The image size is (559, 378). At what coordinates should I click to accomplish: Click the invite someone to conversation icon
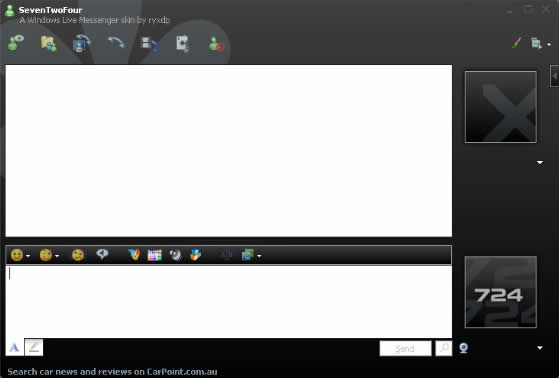tap(15, 43)
